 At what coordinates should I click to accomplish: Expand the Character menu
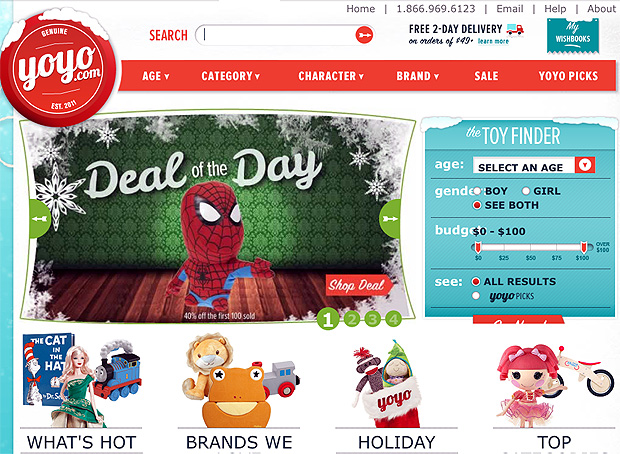tap(331, 76)
